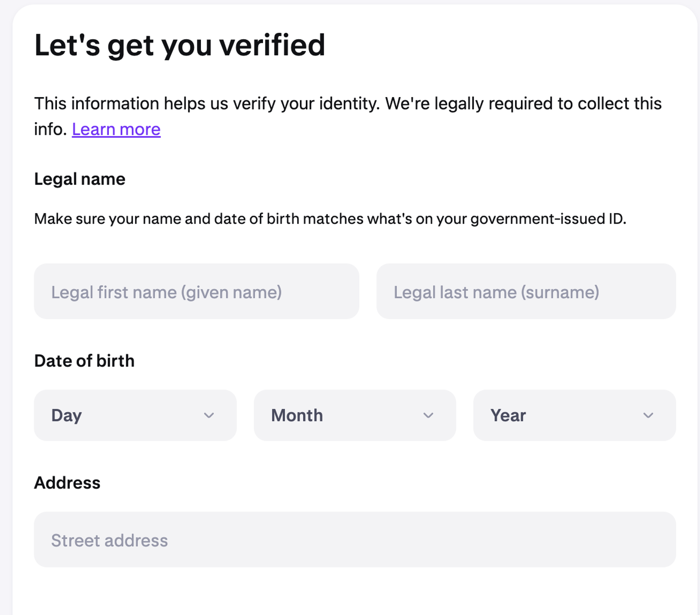Expand the Day selector

click(x=135, y=415)
